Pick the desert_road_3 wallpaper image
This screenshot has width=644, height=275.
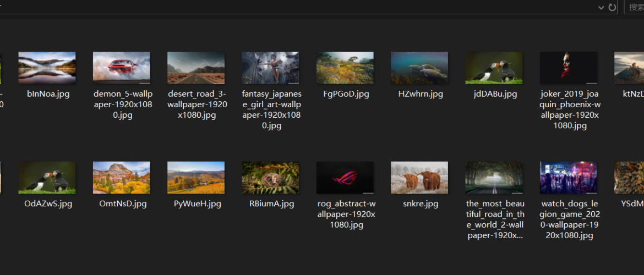196,68
